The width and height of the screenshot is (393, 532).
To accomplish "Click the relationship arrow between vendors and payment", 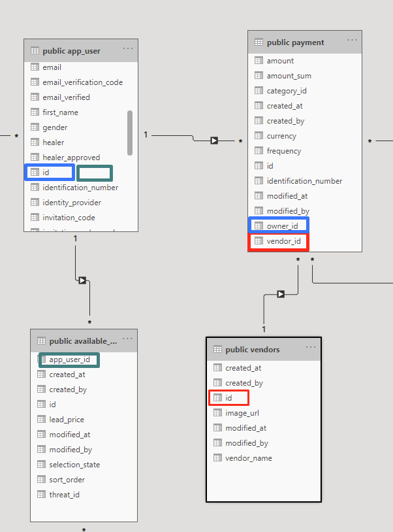I will (x=281, y=294).
